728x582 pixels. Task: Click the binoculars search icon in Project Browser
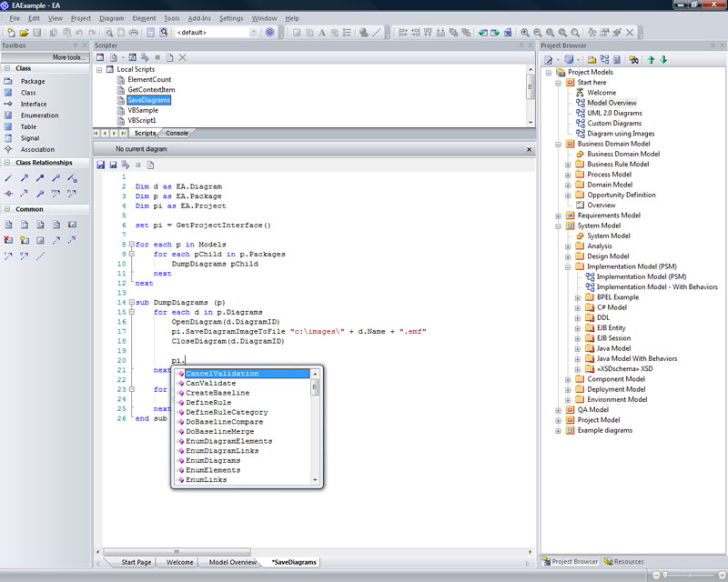[x=633, y=60]
